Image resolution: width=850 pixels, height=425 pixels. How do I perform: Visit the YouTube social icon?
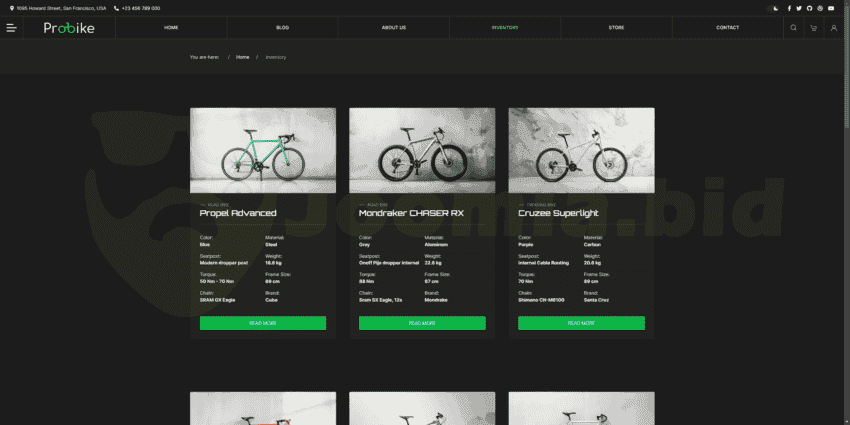(x=831, y=8)
